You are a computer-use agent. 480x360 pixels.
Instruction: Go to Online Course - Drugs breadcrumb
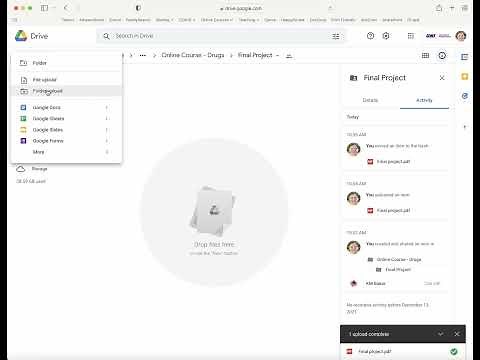pyautogui.click(x=193, y=55)
